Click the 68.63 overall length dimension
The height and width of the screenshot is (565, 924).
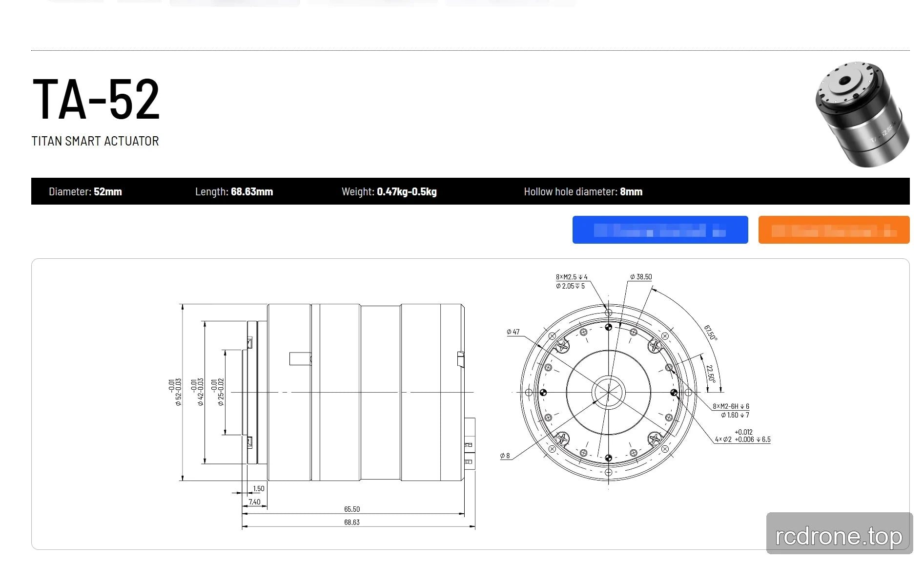coord(352,522)
